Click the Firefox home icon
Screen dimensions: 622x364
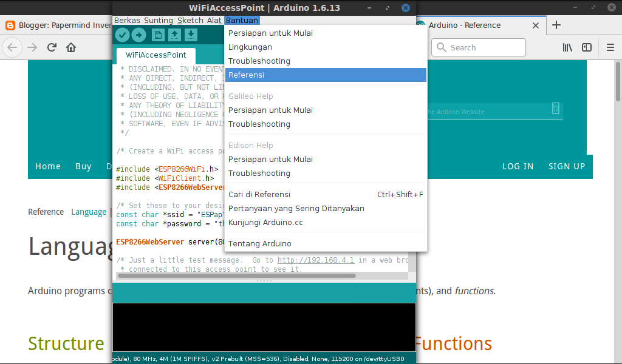[69, 47]
